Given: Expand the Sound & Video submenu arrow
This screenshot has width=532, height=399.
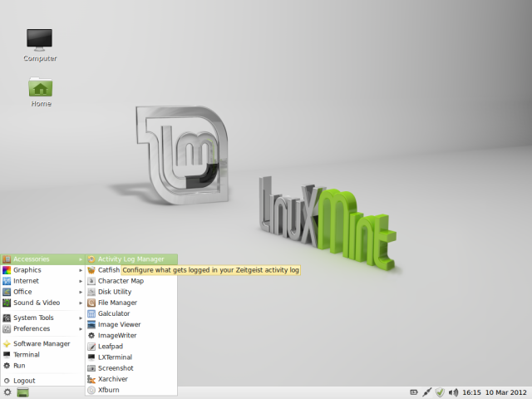Looking at the screenshot, I should [x=81, y=303].
